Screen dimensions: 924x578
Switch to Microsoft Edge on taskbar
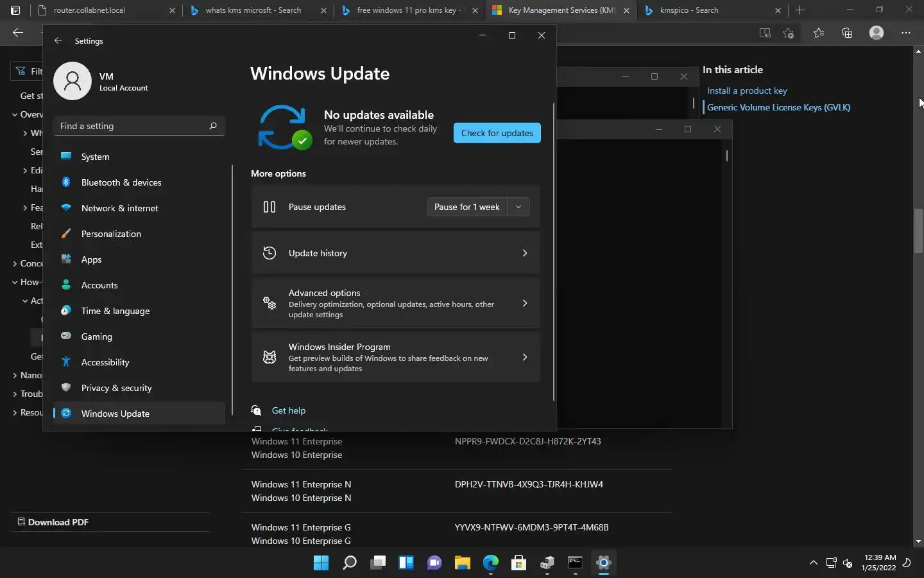pos(491,563)
